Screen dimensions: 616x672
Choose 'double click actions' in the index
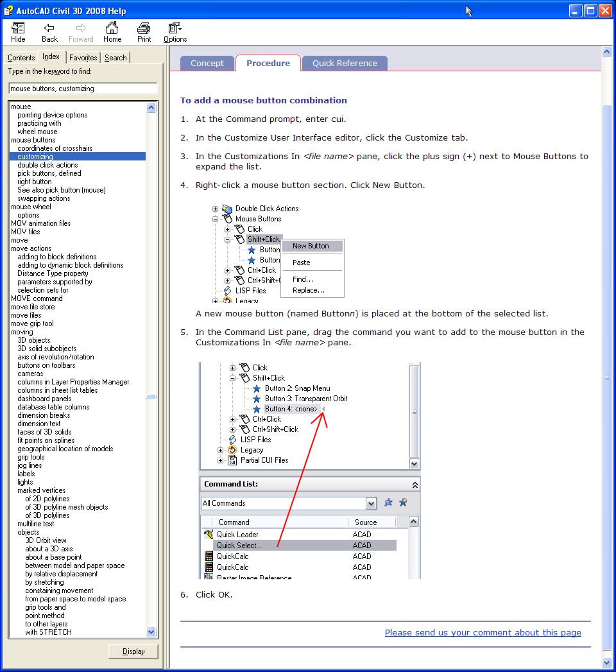[x=47, y=165]
